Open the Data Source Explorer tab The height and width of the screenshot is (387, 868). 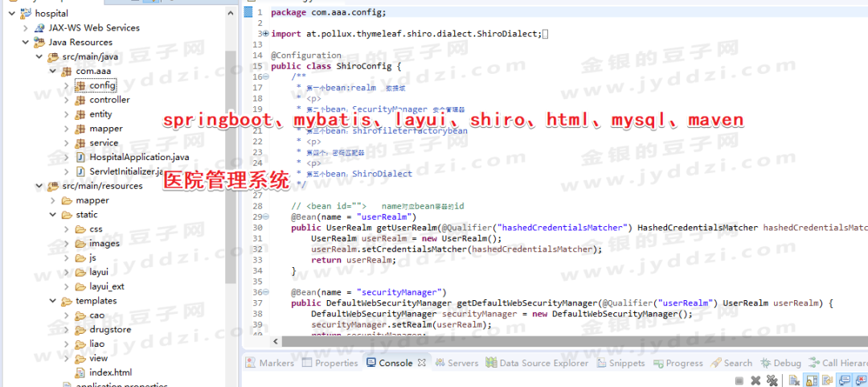pyautogui.click(x=537, y=363)
